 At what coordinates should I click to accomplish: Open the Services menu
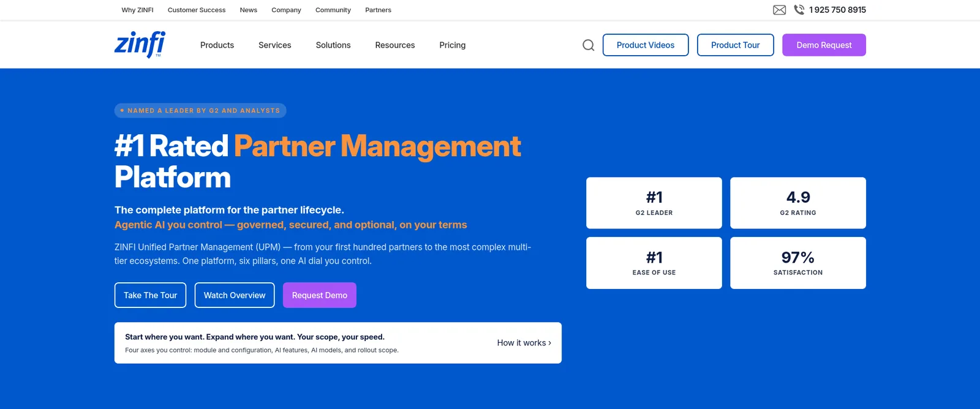coord(275,45)
